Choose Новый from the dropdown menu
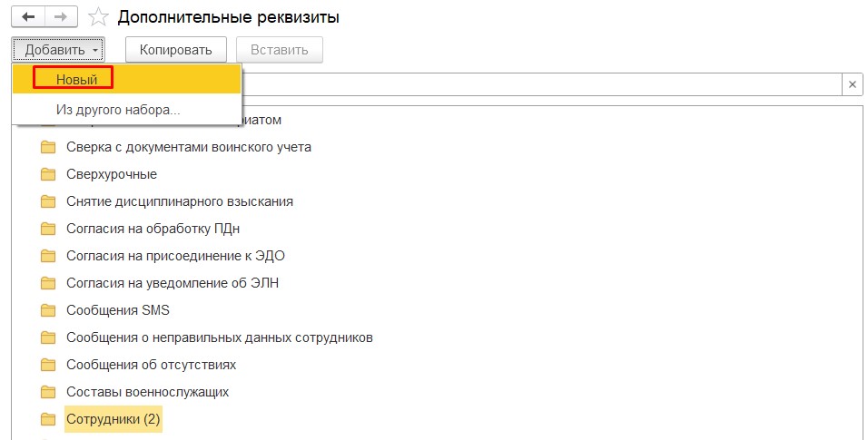Viewport: 868px width, 440px height. coord(76,80)
